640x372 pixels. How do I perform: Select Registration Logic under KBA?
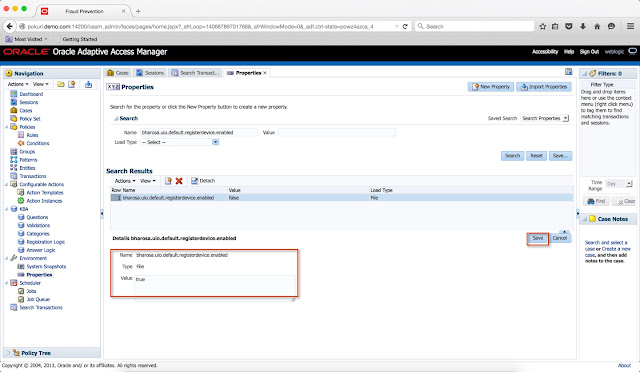[x=46, y=242]
